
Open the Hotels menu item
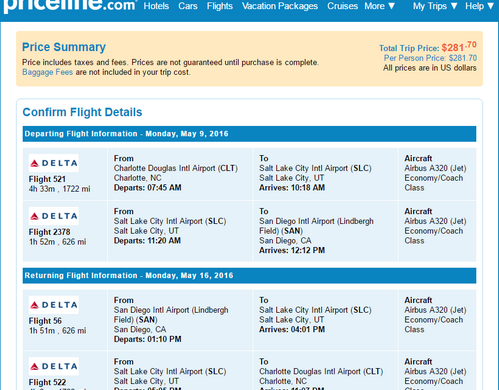156,6
